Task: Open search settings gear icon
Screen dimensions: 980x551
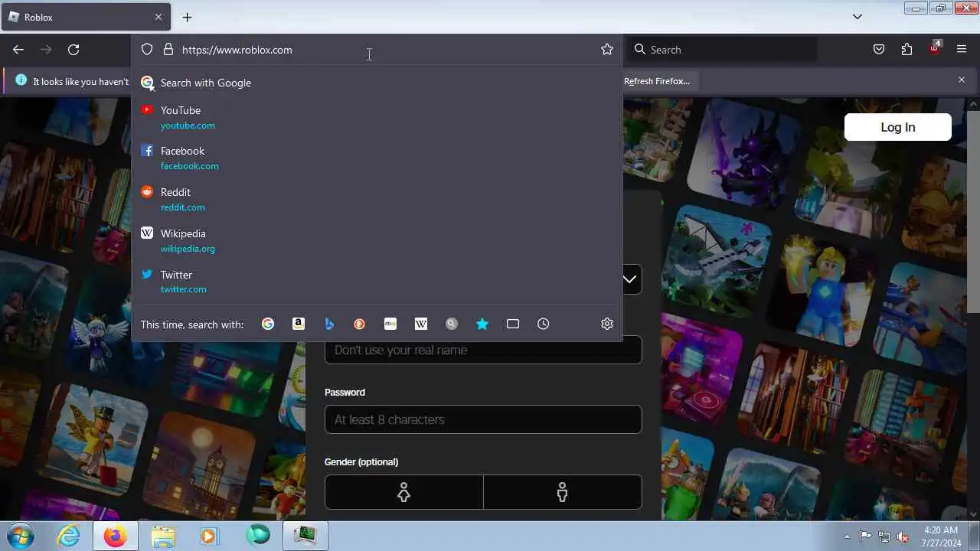Action: (x=607, y=324)
